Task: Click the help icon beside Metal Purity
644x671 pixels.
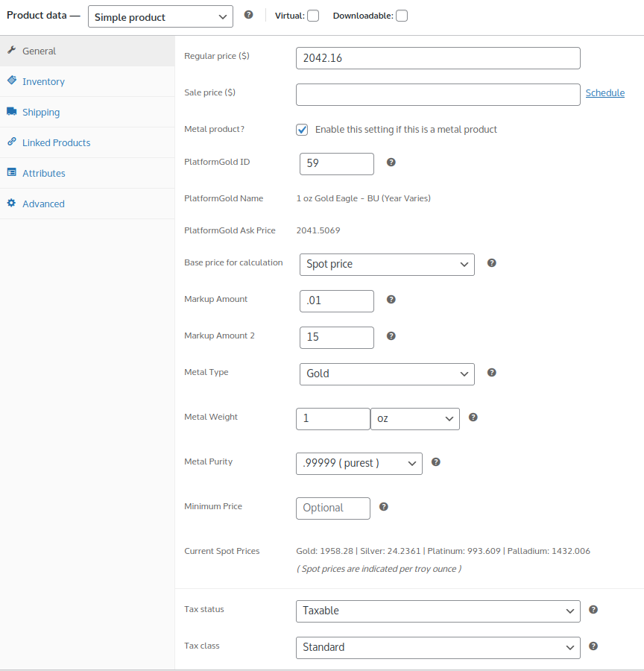Action: point(435,462)
